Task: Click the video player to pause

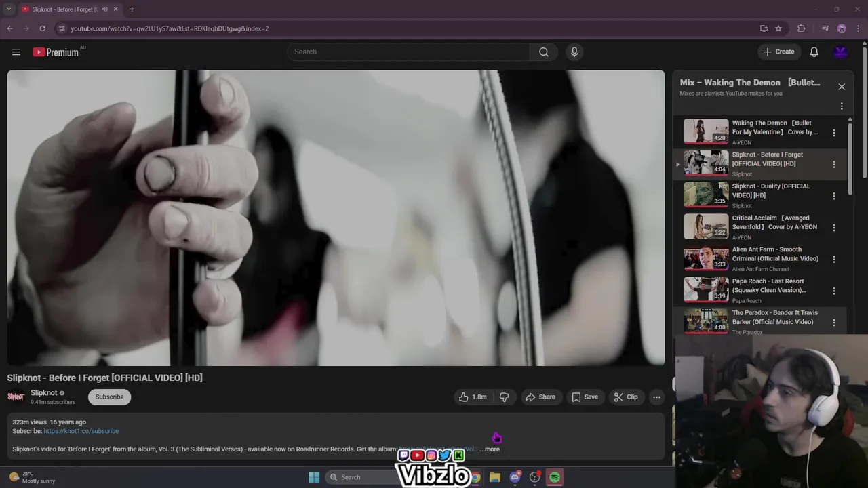Action: tap(336, 218)
